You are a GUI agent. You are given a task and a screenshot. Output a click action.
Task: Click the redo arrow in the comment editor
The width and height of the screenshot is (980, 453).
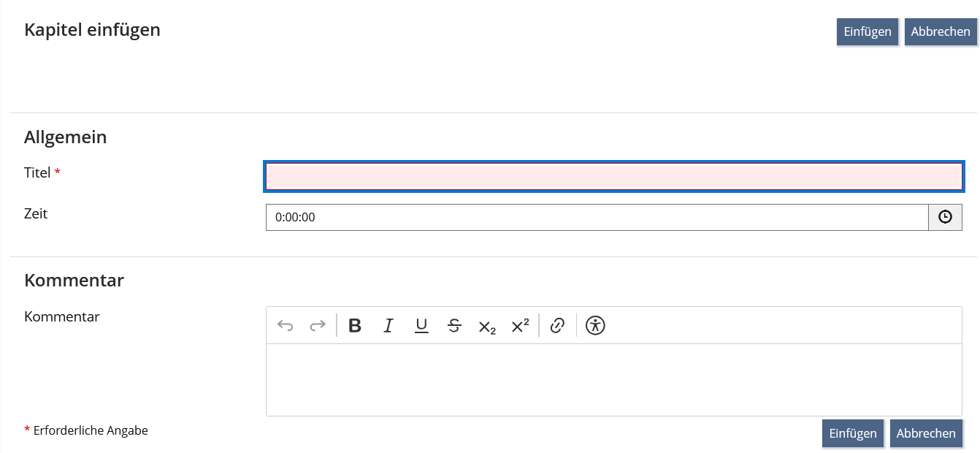click(318, 326)
